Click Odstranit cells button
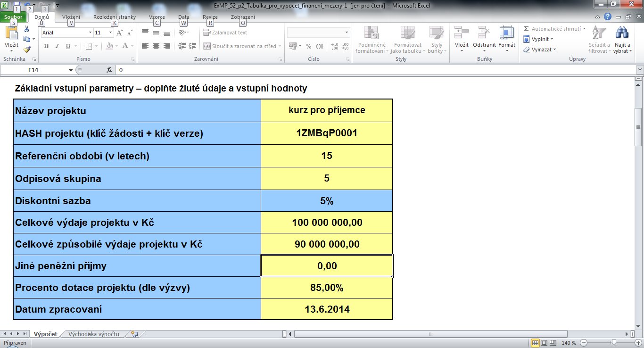The width and height of the screenshot is (644, 348). [484, 40]
